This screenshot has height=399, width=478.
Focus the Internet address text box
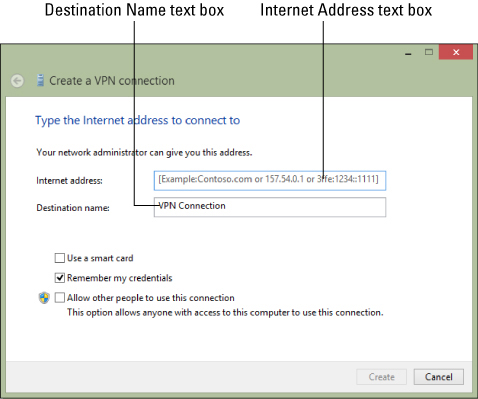pyautogui.click(x=270, y=181)
